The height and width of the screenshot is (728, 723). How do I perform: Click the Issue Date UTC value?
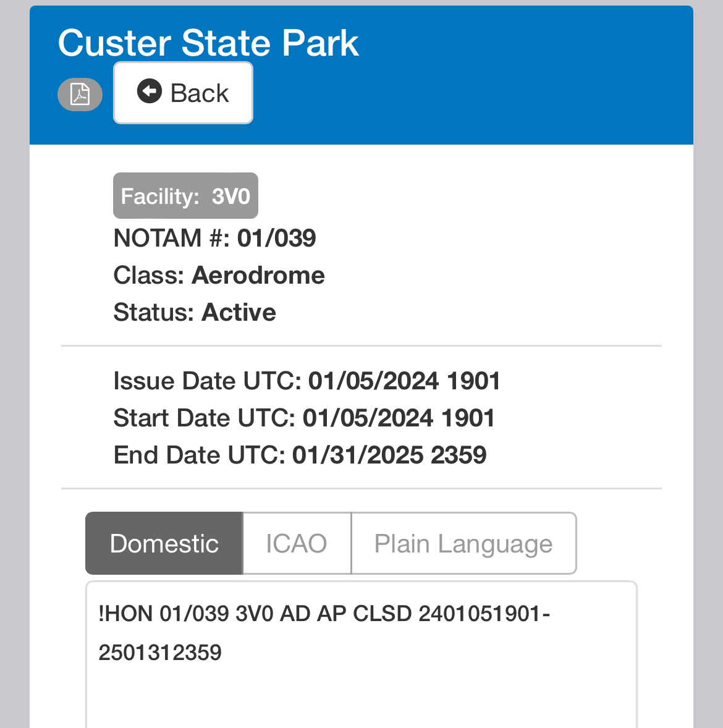[x=404, y=381]
